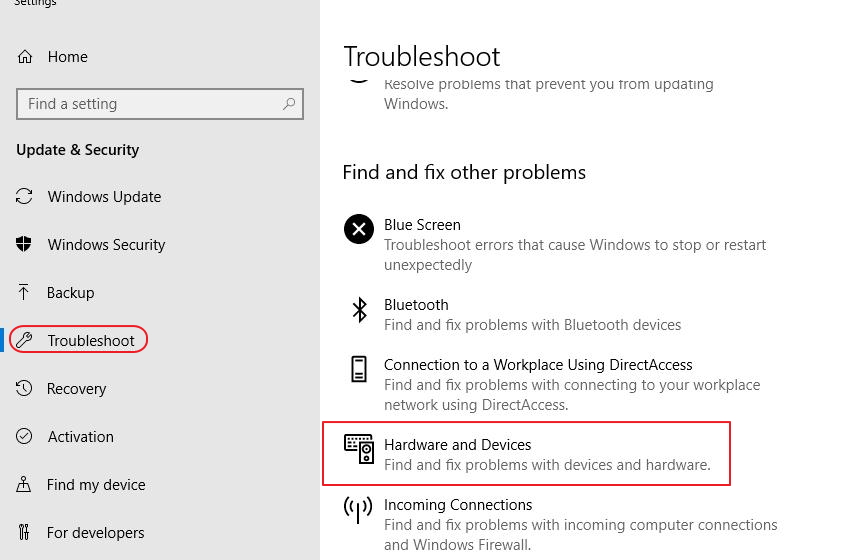Click the Hardware and Devices icon
This screenshot has width=849, height=560.
tap(359, 448)
